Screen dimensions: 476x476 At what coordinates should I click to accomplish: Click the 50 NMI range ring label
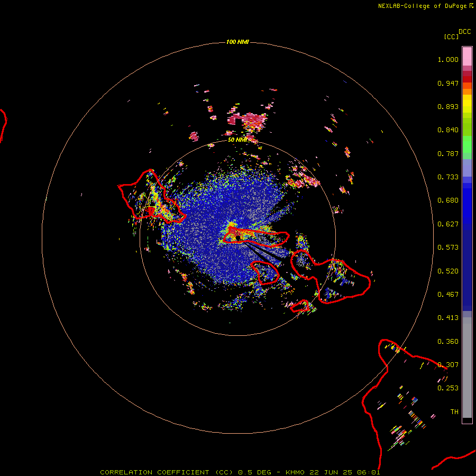pyautogui.click(x=237, y=140)
